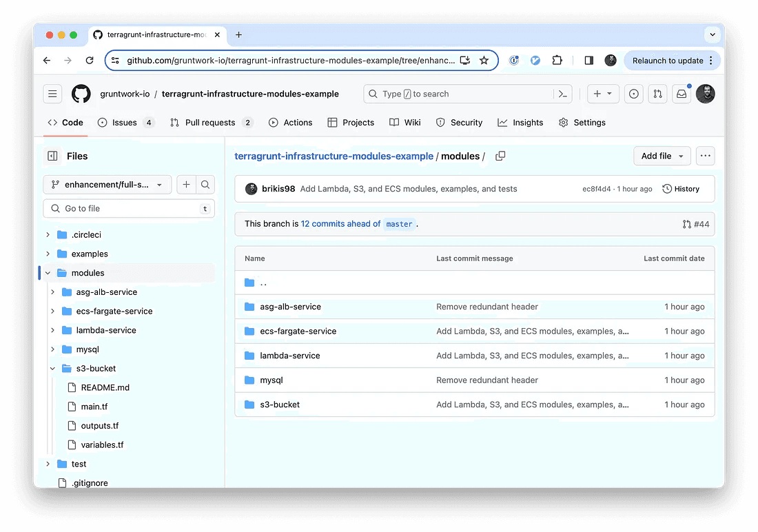Open the GitHub hamburger navigation menu
This screenshot has width=758, height=532.
tap(52, 94)
